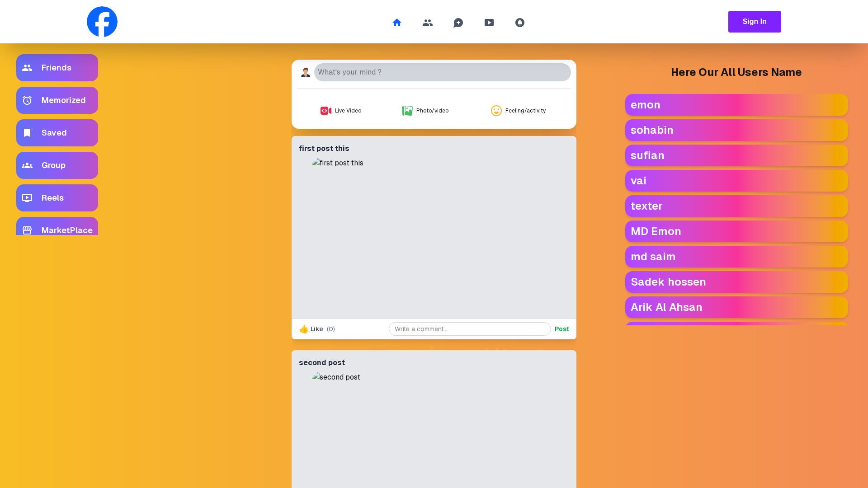Click the Sign In button
This screenshot has height=488, width=868.
click(x=755, y=22)
